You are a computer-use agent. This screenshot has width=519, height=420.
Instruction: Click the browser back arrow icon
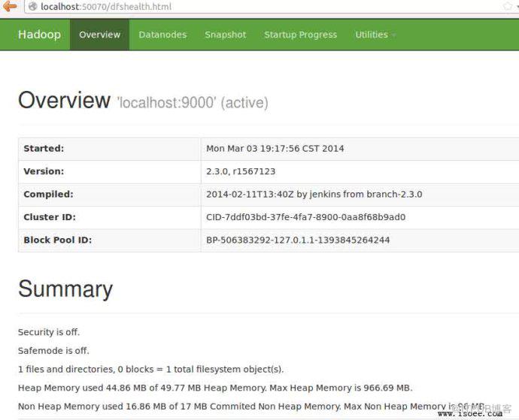tap(10, 6)
